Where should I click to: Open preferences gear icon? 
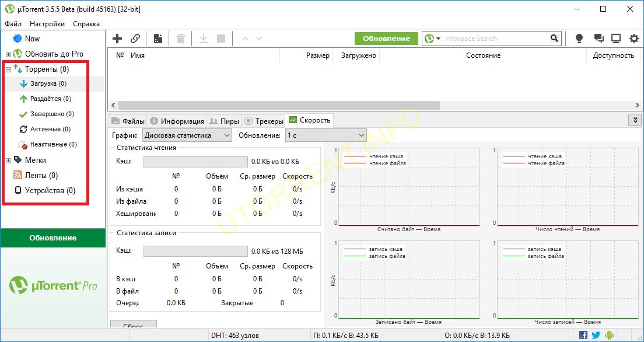(x=634, y=39)
